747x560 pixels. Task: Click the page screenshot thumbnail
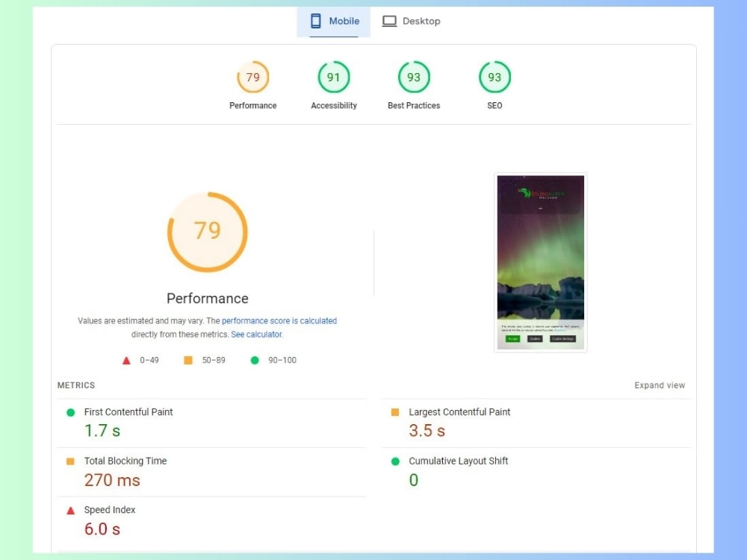point(541,262)
